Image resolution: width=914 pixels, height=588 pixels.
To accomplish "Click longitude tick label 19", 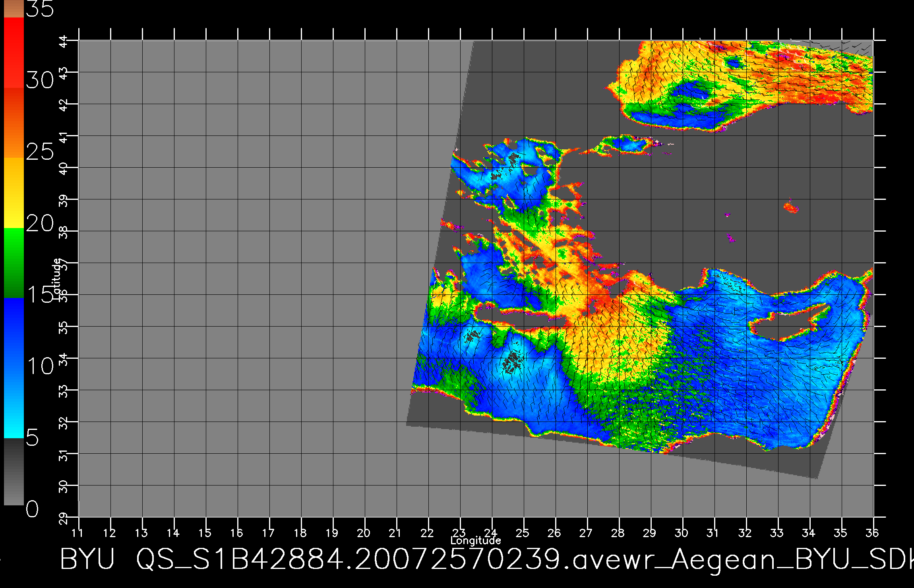I will click(x=332, y=533).
